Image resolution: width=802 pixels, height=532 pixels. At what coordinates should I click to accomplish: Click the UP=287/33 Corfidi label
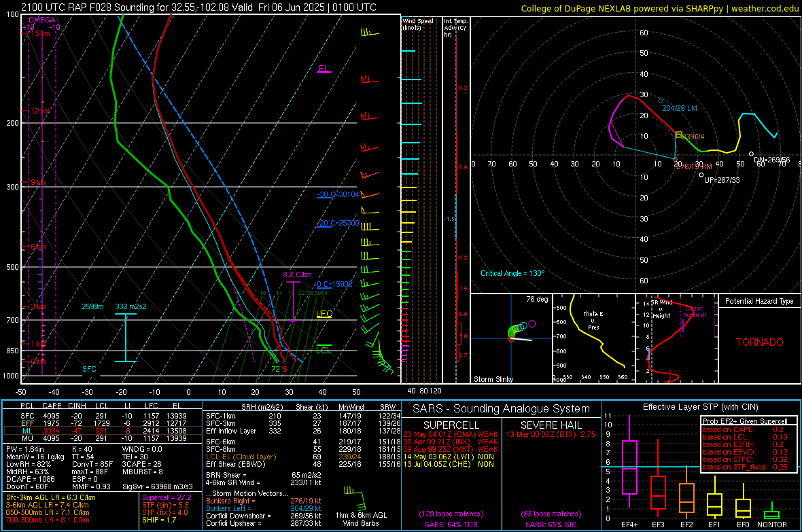pyautogui.click(x=722, y=180)
